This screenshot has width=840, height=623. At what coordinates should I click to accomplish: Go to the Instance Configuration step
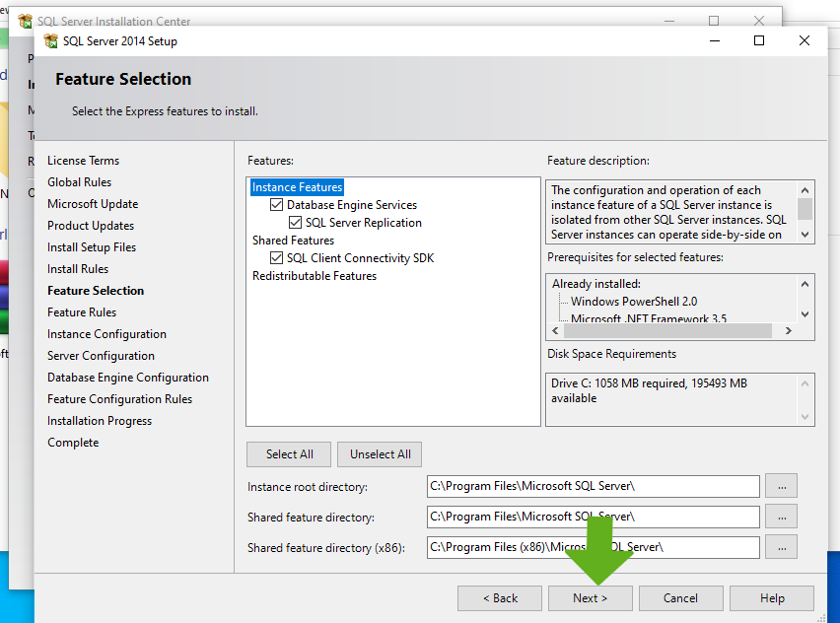coord(106,334)
